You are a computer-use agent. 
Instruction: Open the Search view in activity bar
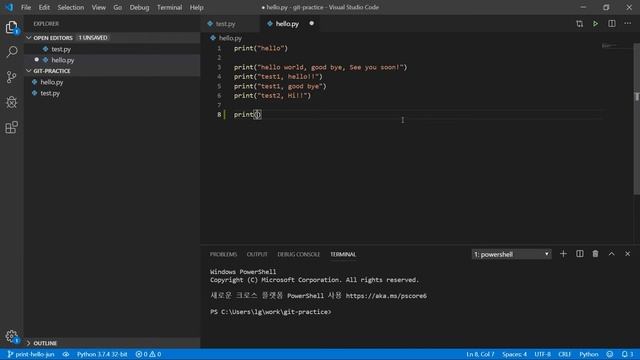pyautogui.click(x=11, y=52)
